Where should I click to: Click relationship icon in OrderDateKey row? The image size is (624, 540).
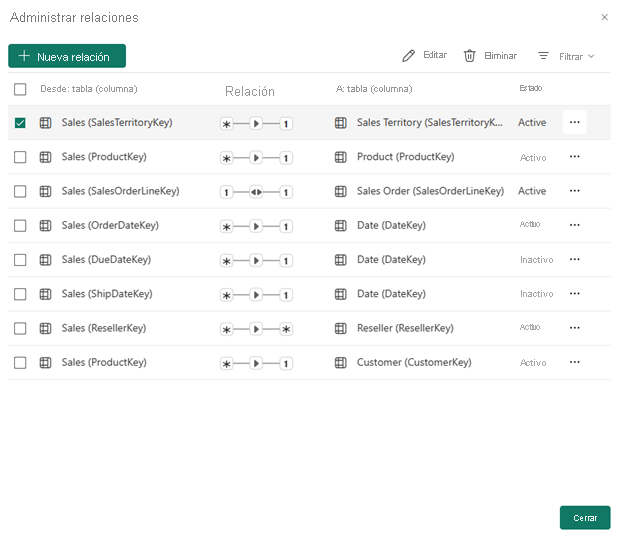click(256, 226)
